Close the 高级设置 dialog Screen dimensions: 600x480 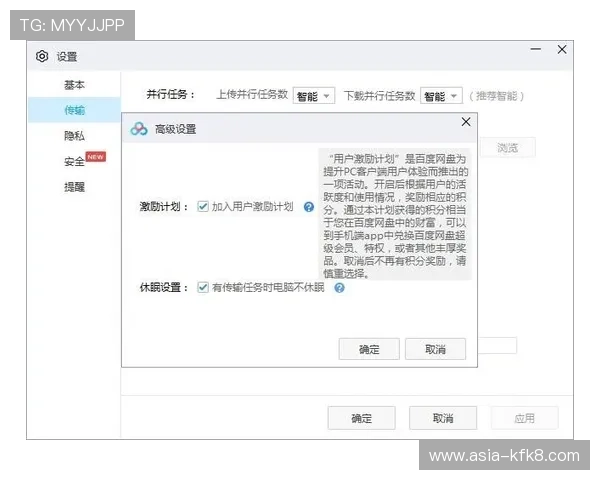coord(466,122)
